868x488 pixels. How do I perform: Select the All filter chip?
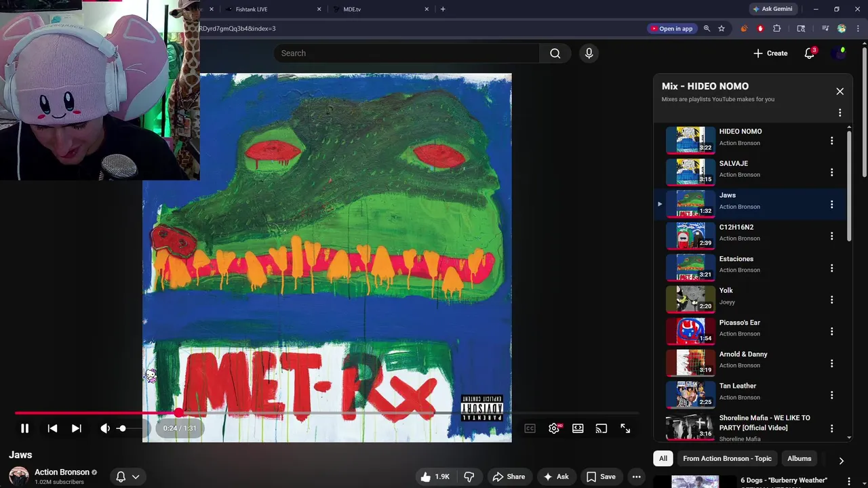[663, 459]
